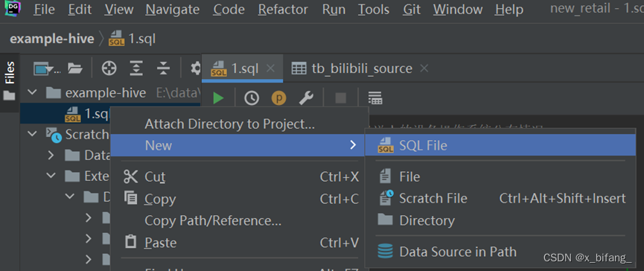Open the Git menu
The height and width of the screenshot is (271, 644).
click(x=412, y=9)
